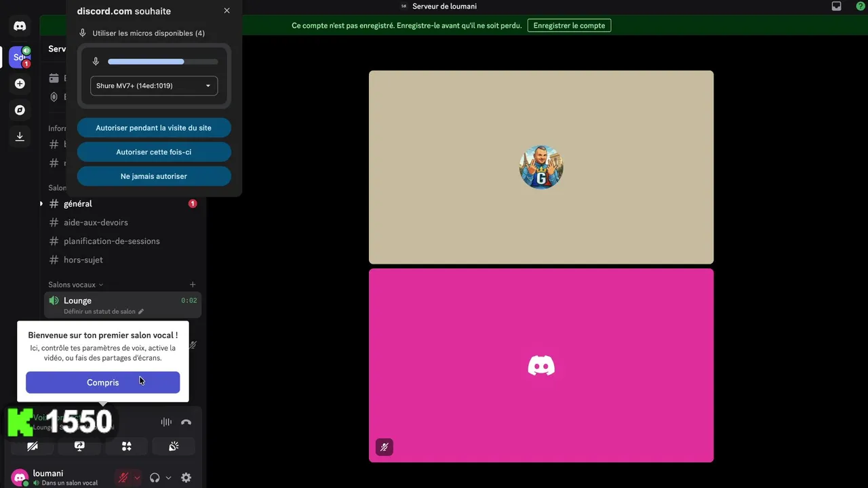Start screen share from voice panel

(79, 446)
